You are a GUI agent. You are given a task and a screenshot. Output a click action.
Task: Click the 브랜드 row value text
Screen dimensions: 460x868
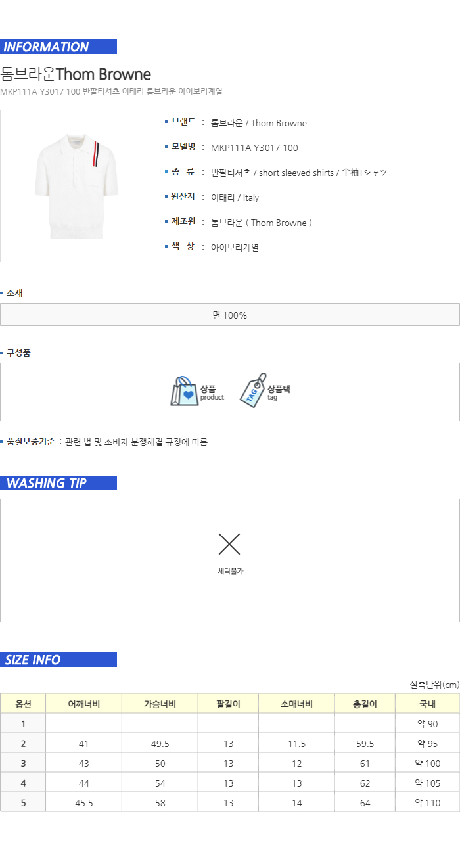[259, 123]
